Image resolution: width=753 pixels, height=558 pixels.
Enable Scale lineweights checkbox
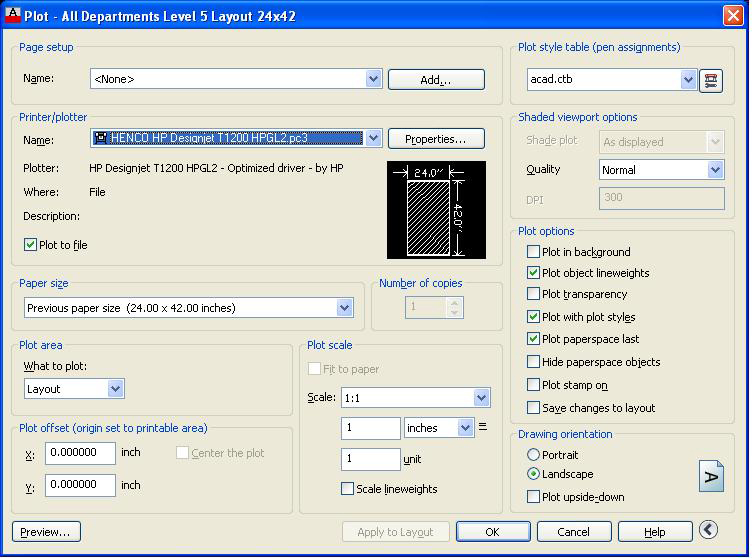click(x=347, y=489)
